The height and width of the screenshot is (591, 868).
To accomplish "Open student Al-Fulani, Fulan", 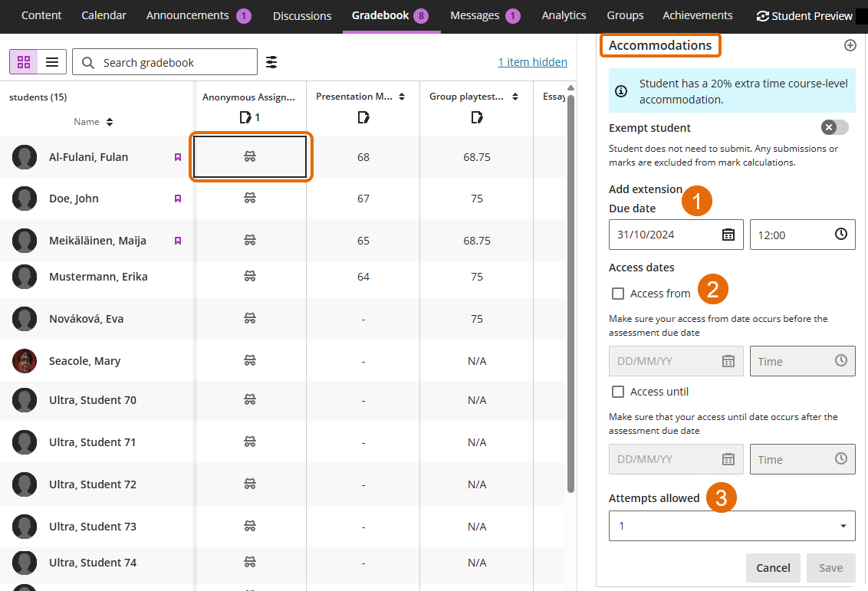I will [89, 157].
